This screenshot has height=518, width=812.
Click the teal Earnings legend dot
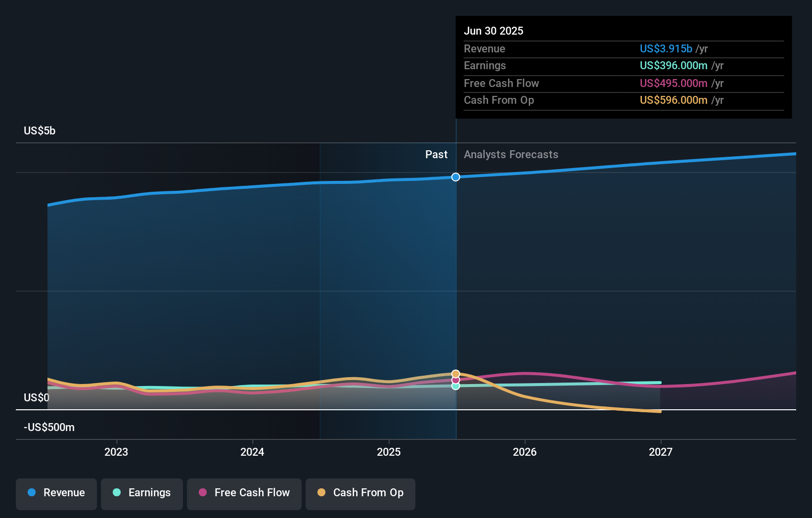click(x=117, y=492)
